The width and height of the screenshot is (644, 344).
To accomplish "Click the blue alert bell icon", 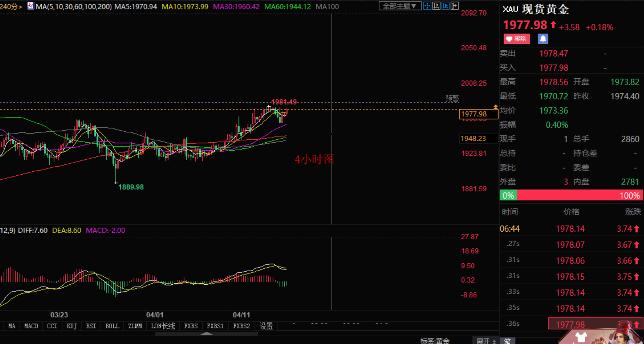I will [x=543, y=39].
